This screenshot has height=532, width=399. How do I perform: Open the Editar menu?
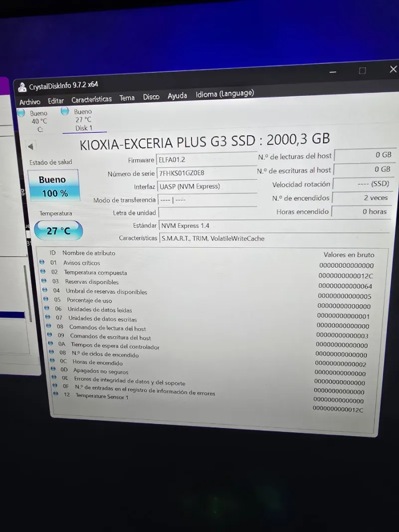56,101
